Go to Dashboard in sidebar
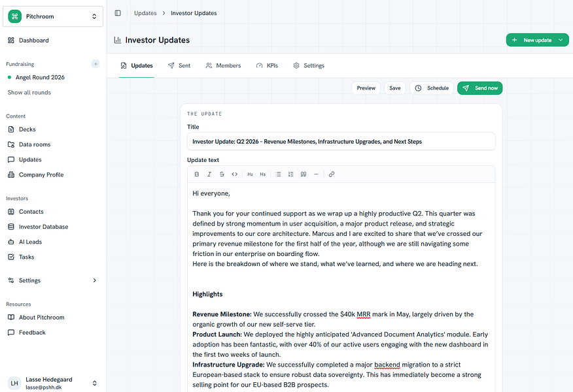 tap(53, 41)
